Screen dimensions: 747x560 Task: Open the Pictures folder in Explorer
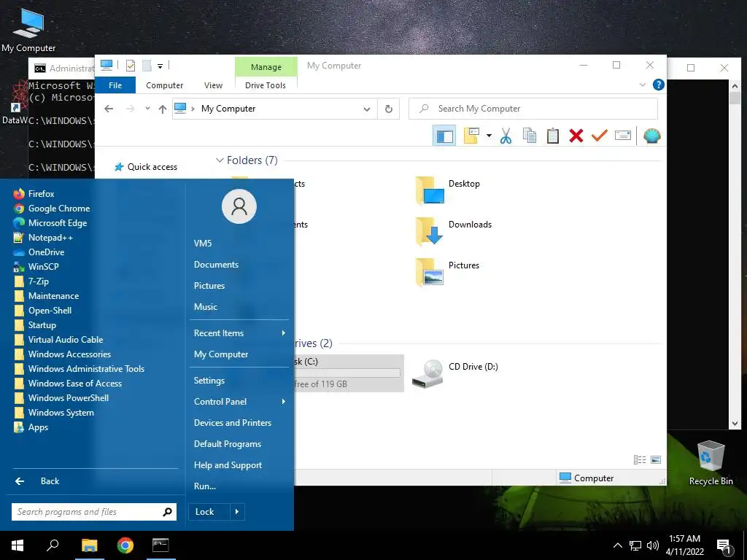coord(447,272)
